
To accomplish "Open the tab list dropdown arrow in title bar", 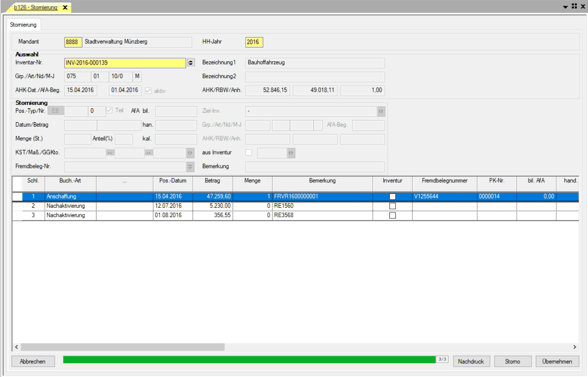I will [565, 7].
